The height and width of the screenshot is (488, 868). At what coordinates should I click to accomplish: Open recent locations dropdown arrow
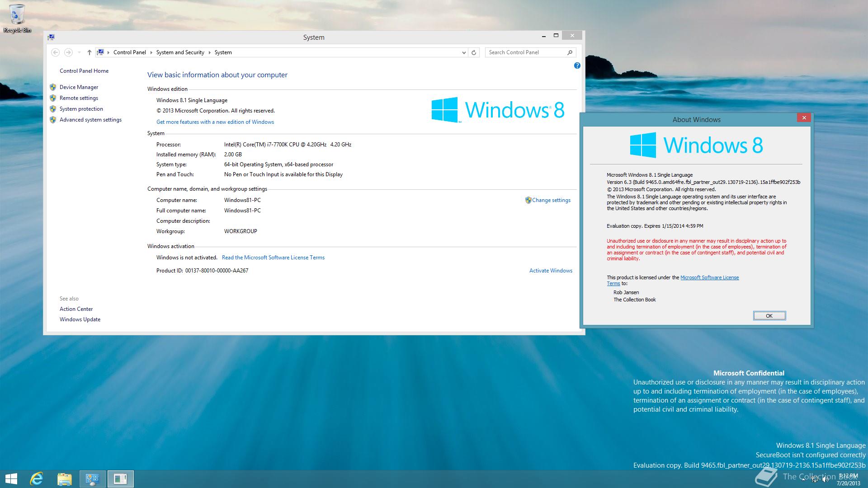coord(79,52)
